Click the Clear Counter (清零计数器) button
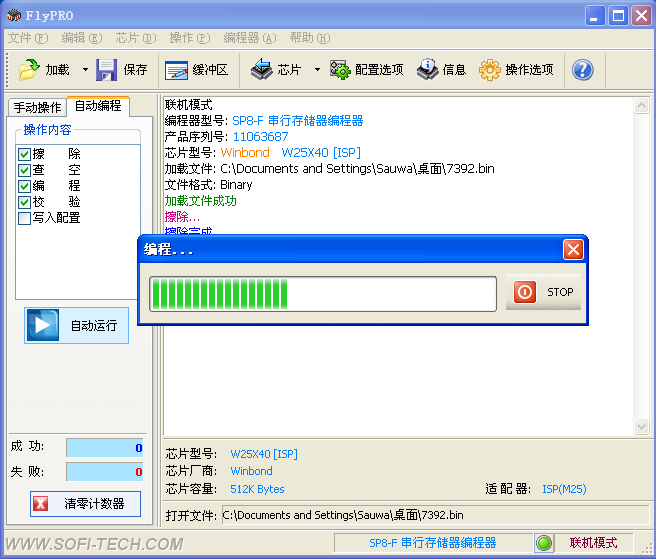The height and width of the screenshot is (559, 656). tap(84, 504)
